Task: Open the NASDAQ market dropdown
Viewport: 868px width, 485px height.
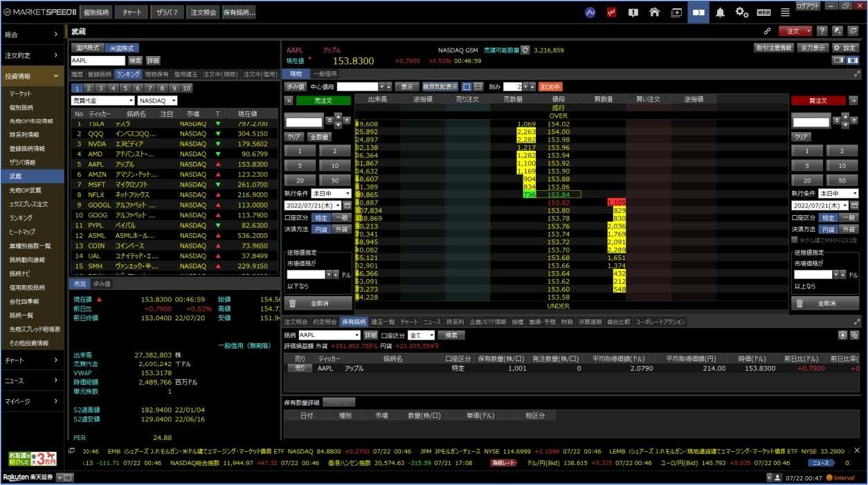Action: click(x=158, y=100)
